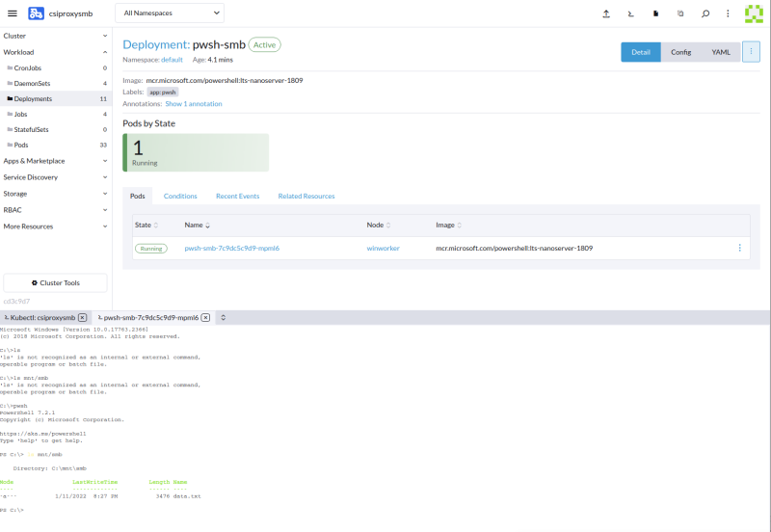Viewport: 771px width, 532px height.
Task: Open the default namespace link
Action: tap(172, 60)
